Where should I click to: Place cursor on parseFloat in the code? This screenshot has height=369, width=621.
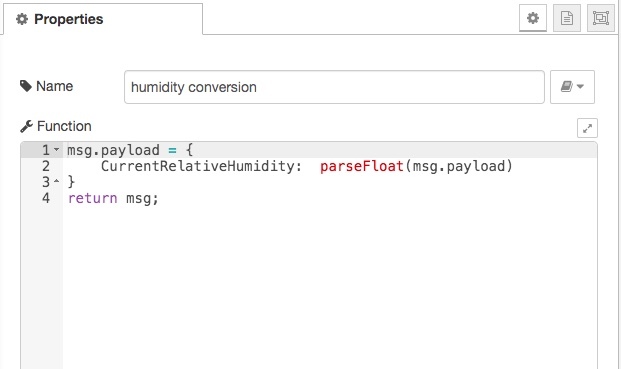tap(362, 166)
